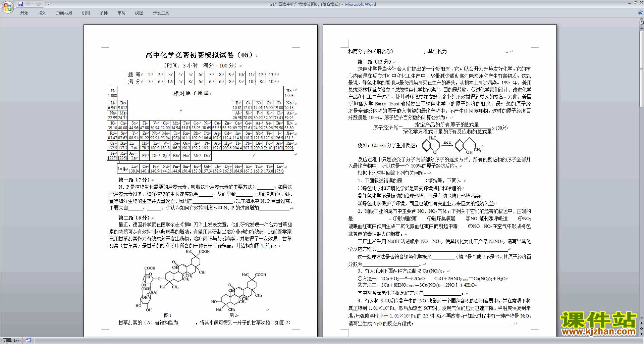
Task: Click the macro recording icon in status bar
Action: point(28,340)
